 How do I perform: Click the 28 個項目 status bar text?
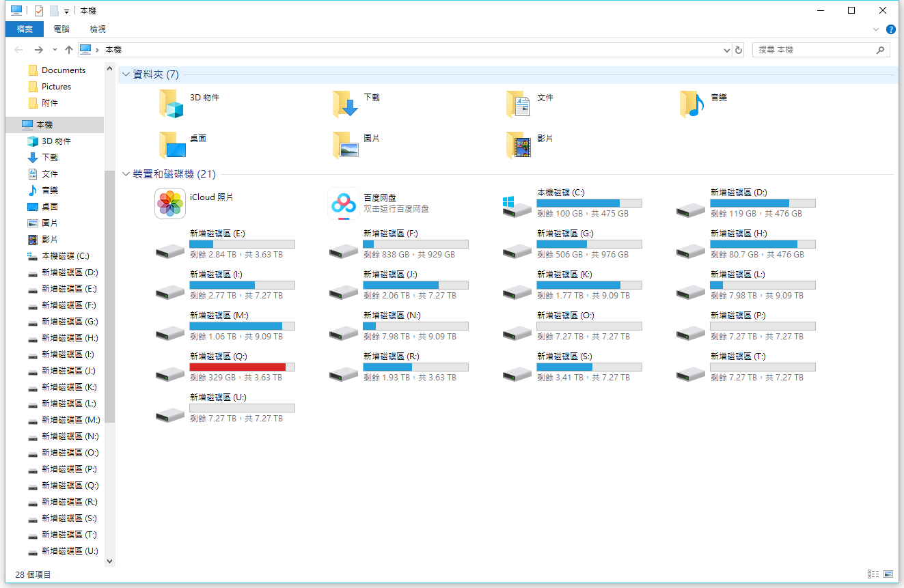click(x=33, y=574)
